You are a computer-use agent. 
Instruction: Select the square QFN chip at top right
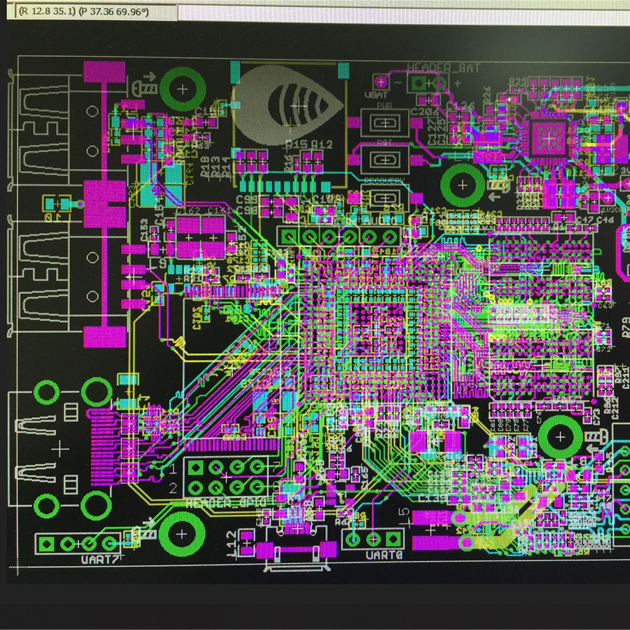pyautogui.click(x=550, y=137)
